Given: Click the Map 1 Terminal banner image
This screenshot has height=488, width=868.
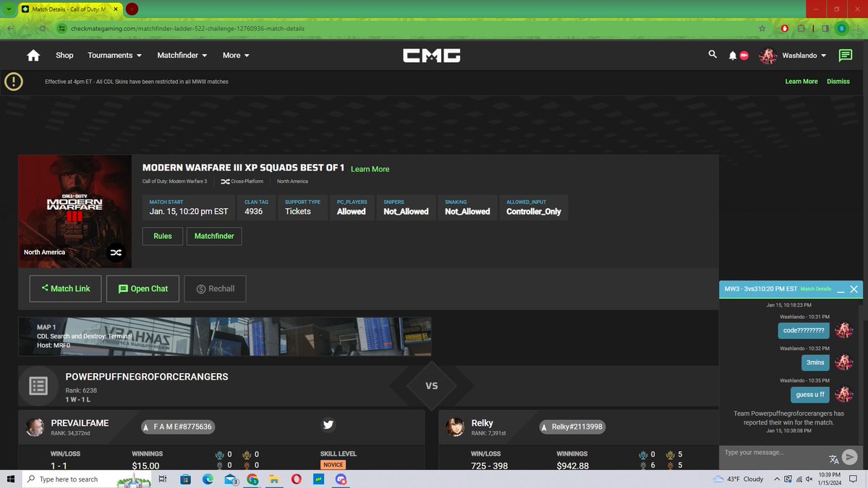Looking at the screenshot, I should click(225, 337).
